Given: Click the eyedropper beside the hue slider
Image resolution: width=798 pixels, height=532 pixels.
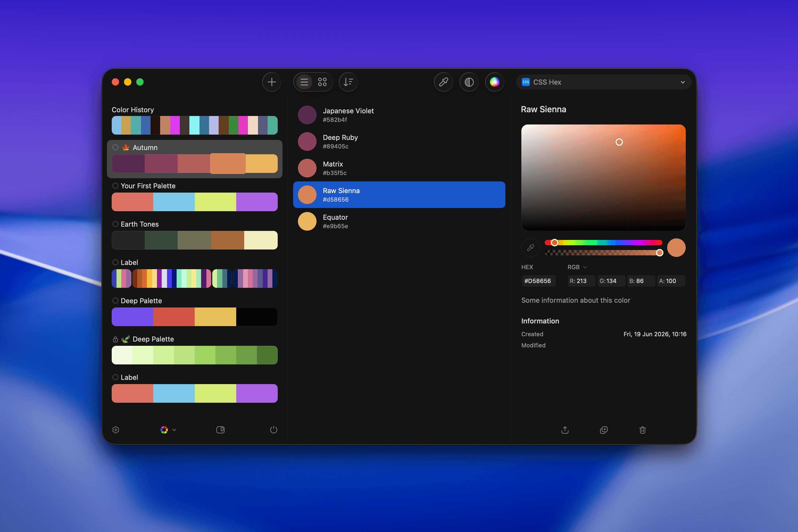Looking at the screenshot, I should pos(530,248).
